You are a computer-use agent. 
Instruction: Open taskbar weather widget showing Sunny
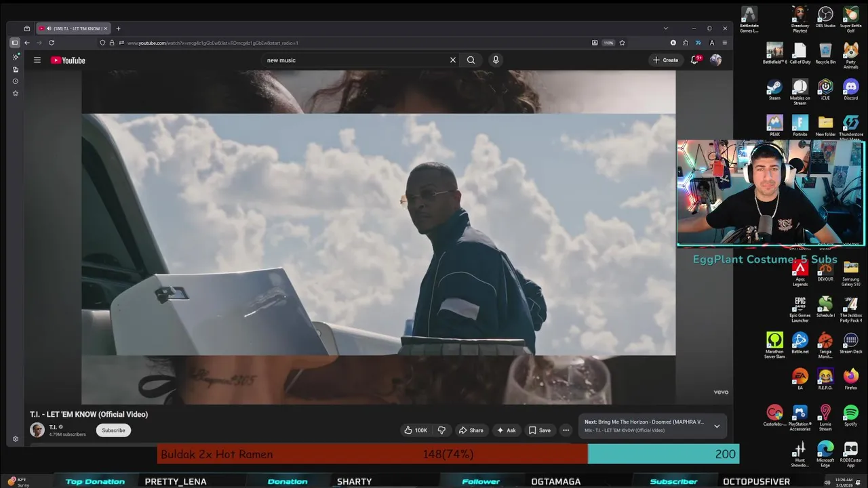(x=18, y=482)
